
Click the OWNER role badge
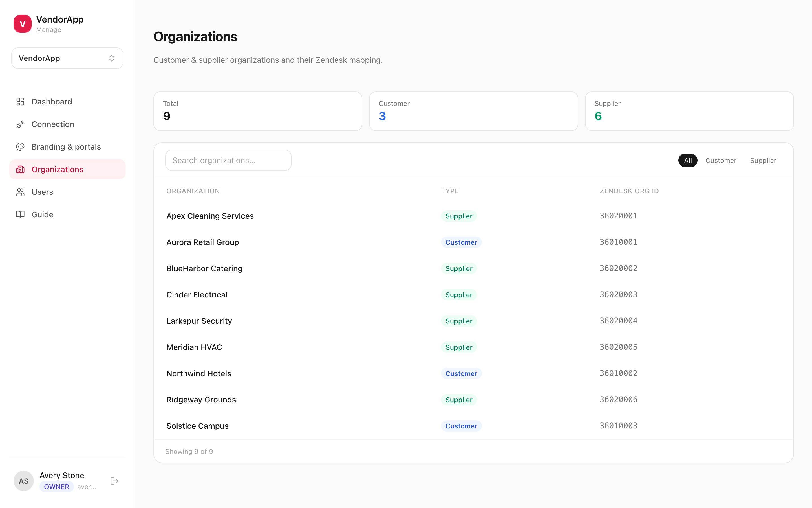click(x=56, y=487)
